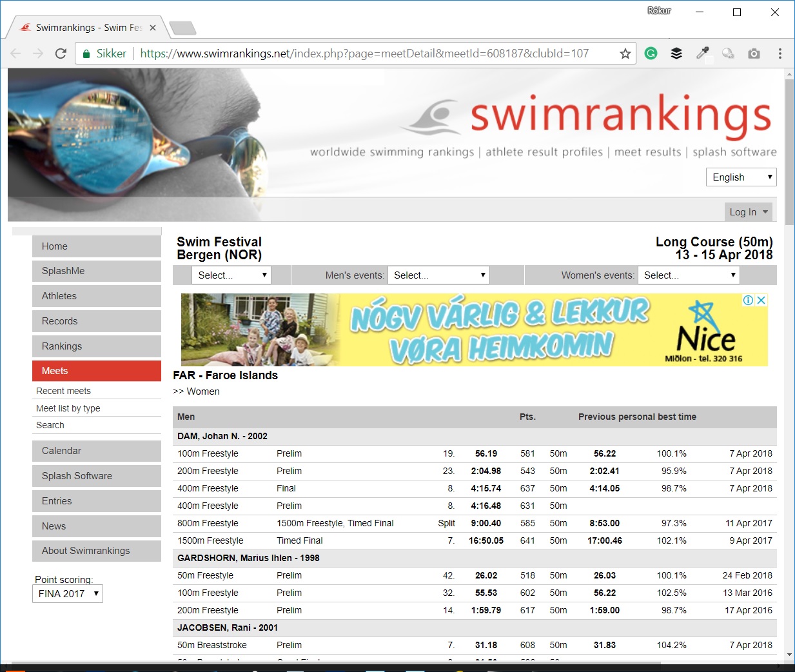795x672 pixels.
Task: Open the Point scoring FINA 2017 dropdown
Action: point(68,594)
